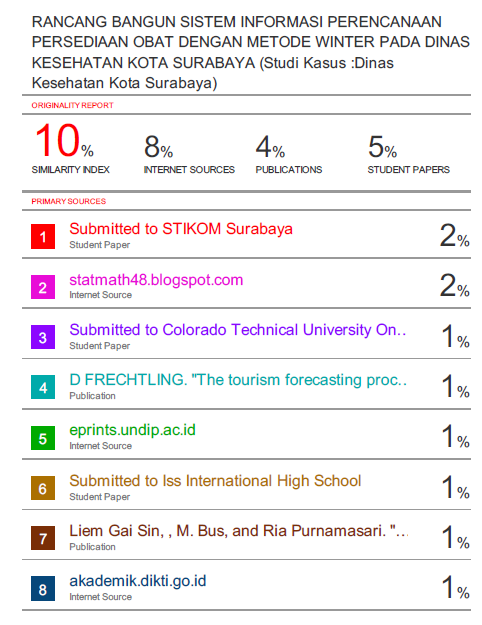Click the 4% publications value
The height and width of the screenshot is (625, 482).
point(270,146)
